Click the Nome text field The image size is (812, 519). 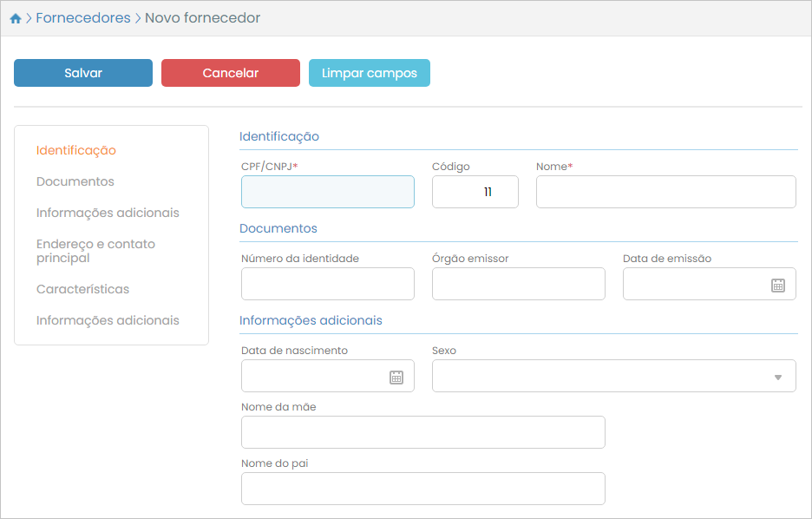(x=666, y=192)
